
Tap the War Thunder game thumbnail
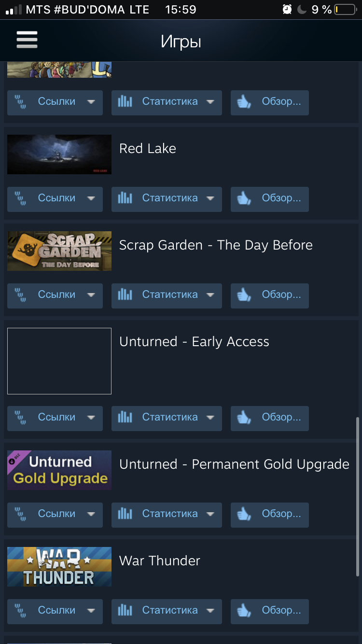click(x=59, y=567)
